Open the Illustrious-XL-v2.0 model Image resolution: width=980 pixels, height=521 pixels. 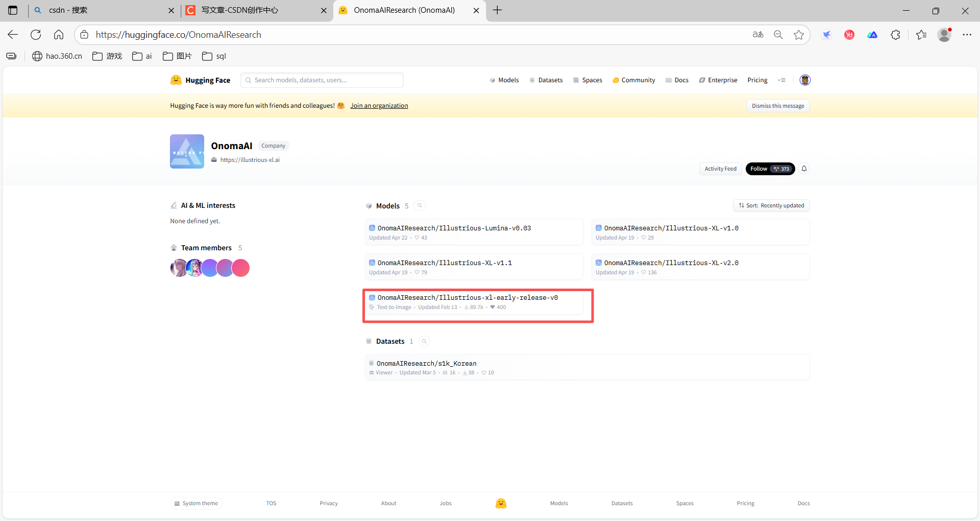pos(701,267)
